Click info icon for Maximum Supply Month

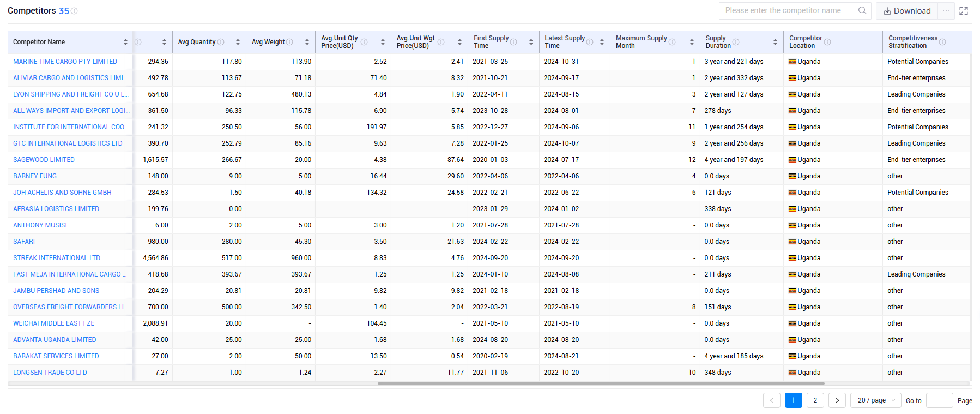click(672, 42)
